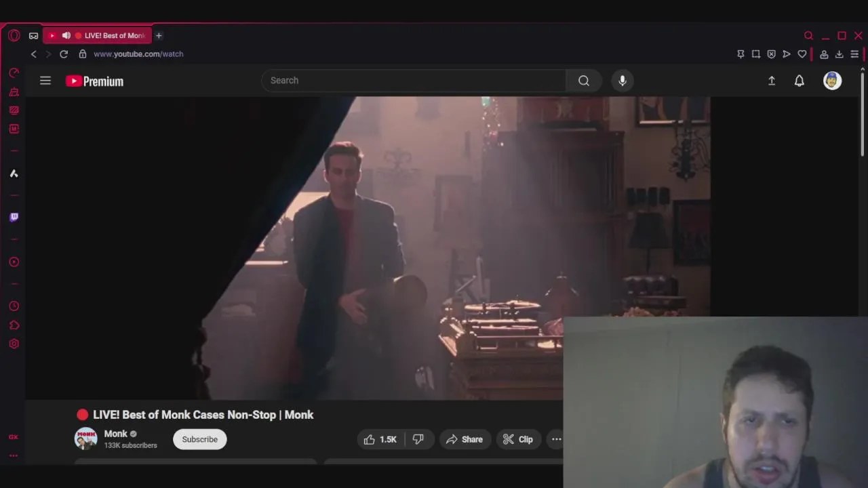This screenshot has height=488, width=868.
Task: Open browser Settings gear in sidebar
Action: tap(14, 344)
